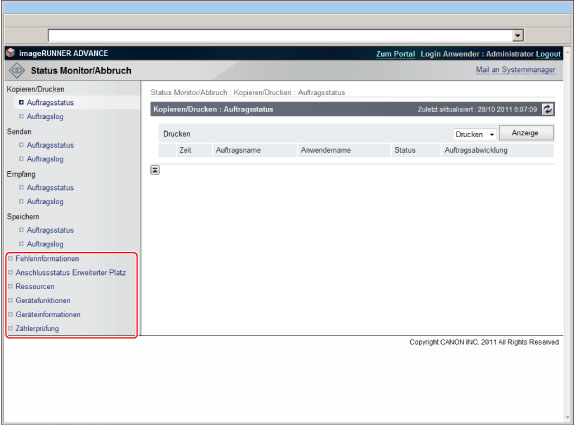Viewport: 574px width, 425px height.
Task: Click the imageRUNNER ADVANCE logo icon
Action: click(x=11, y=53)
